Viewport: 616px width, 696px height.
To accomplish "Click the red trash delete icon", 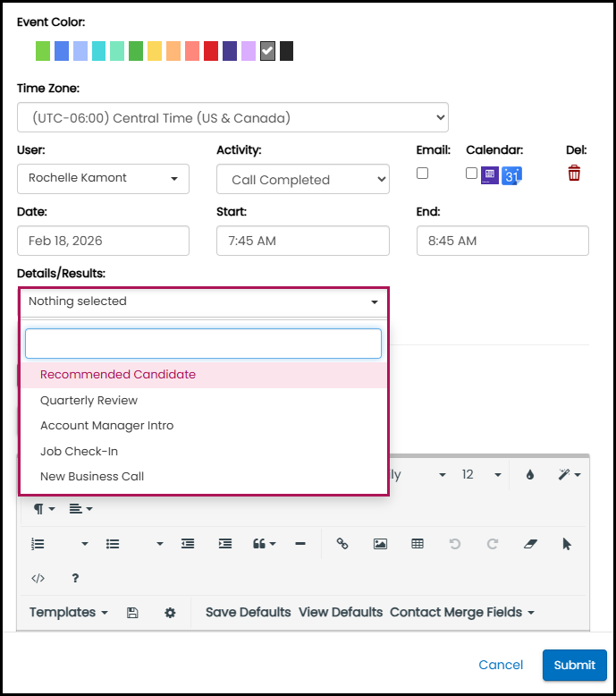I will click(x=574, y=174).
